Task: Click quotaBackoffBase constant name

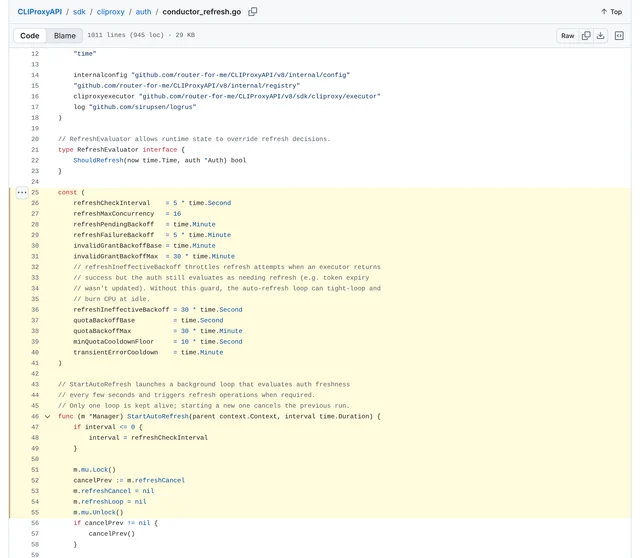Action: (x=104, y=320)
